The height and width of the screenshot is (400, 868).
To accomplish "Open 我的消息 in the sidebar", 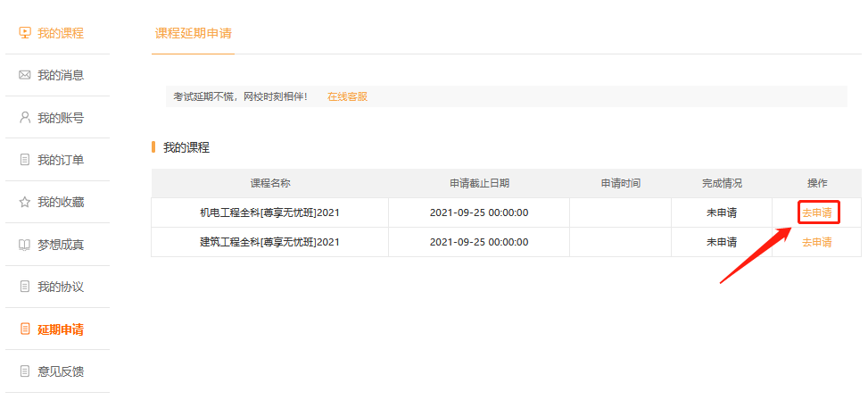I will tap(61, 75).
